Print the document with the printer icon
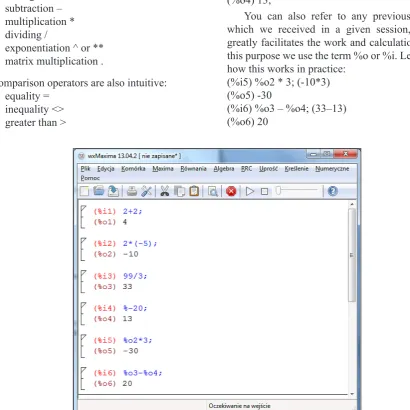410x410 pixels. 132,191
